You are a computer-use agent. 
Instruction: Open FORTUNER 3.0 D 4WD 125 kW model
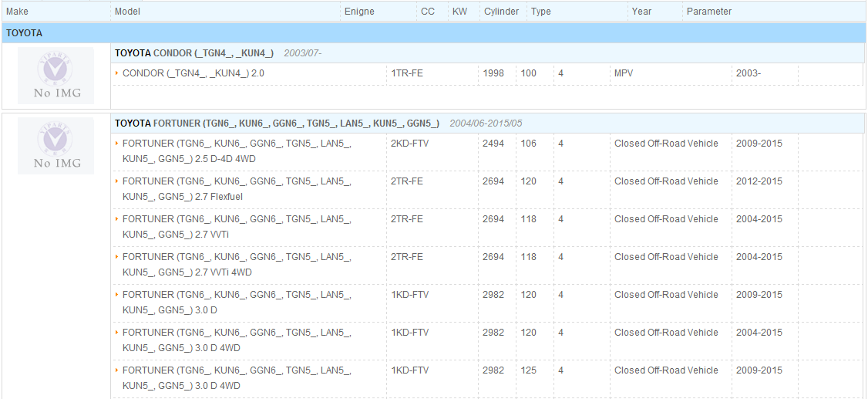237,378
